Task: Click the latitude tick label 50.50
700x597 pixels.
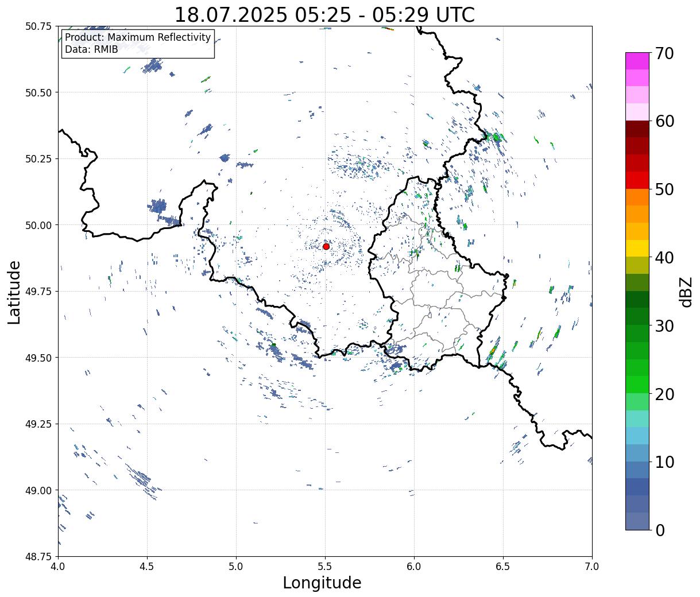Action: (x=38, y=92)
